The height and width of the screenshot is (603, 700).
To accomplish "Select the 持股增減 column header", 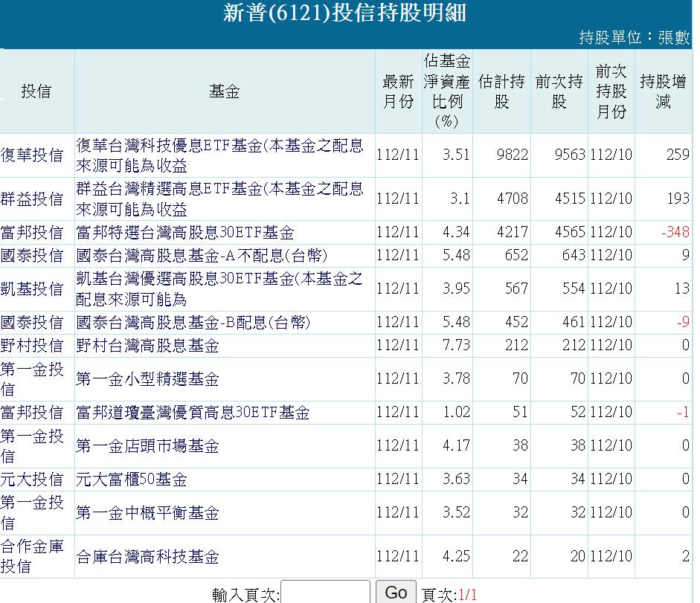I will tap(663, 91).
